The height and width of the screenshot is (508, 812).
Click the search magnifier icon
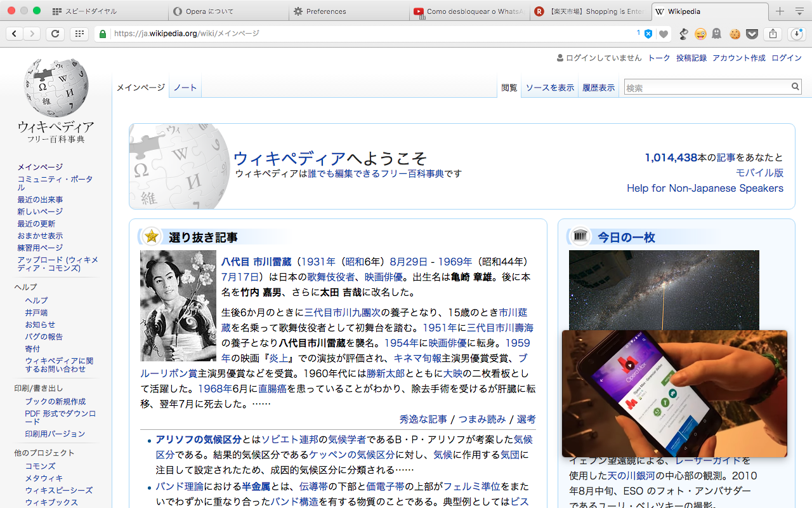coord(796,87)
